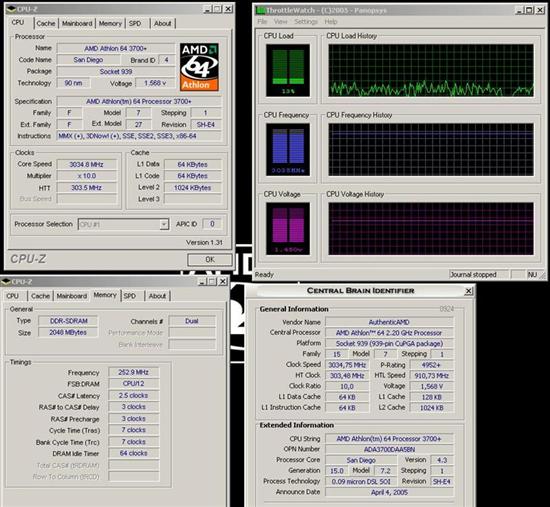Click the Multiplier value x 10.0
The width and height of the screenshot is (550, 507).
point(86,176)
